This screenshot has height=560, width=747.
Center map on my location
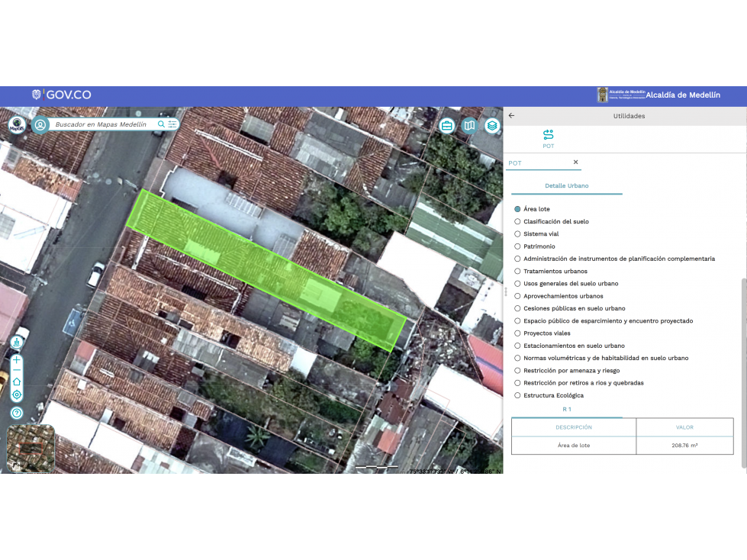coord(17,394)
